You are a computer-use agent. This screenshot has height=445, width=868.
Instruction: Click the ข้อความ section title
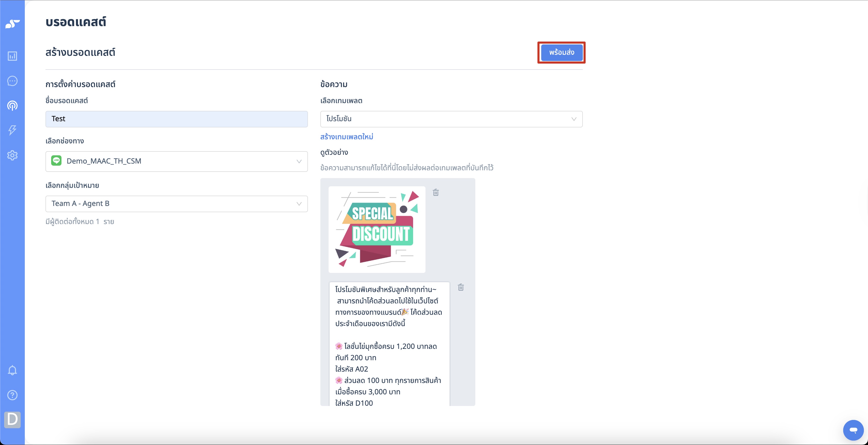pos(334,84)
